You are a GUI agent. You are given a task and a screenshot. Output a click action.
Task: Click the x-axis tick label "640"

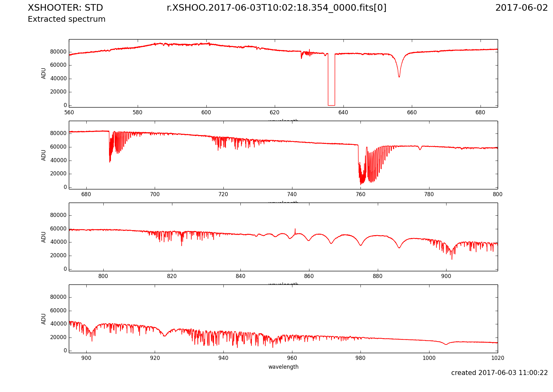(343, 112)
